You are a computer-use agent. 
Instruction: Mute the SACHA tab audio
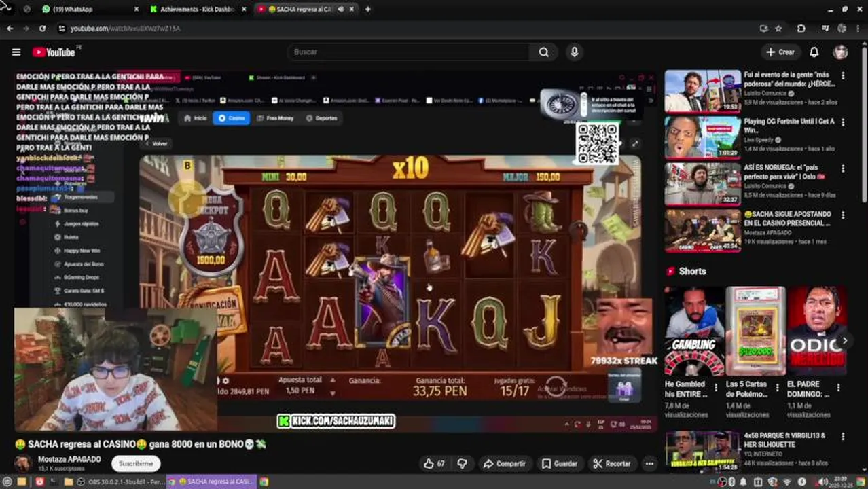point(340,10)
